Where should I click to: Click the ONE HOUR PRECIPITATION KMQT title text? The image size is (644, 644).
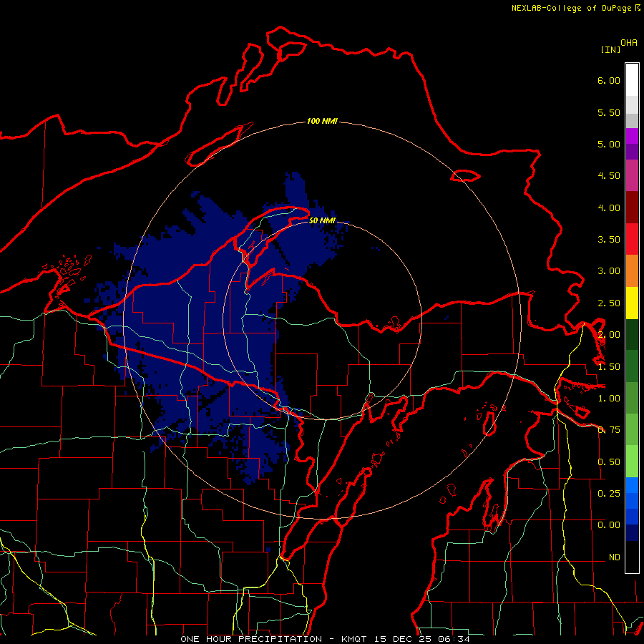pyautogui.click(x=325, y=639)
